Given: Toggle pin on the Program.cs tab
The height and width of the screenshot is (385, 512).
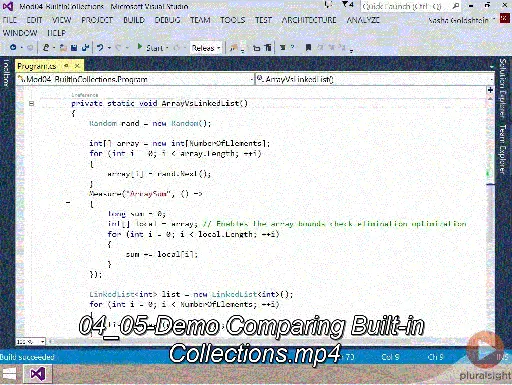Looking at the screenshot, I should pos(66,66).
